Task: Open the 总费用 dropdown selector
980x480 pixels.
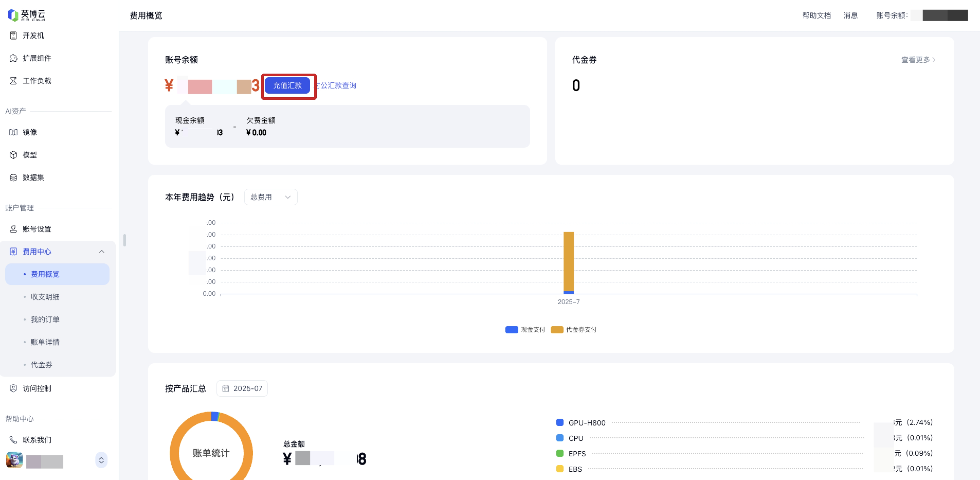Action: click(270, 197)
